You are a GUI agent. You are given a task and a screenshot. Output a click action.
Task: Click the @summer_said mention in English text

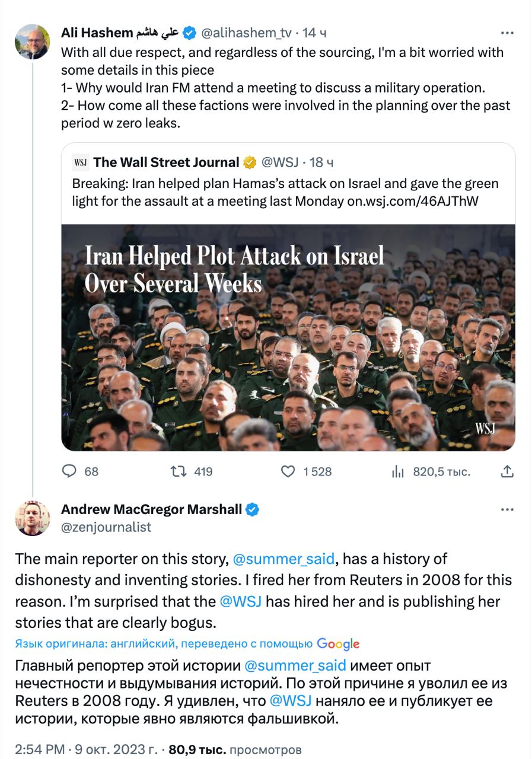point(285,559)
